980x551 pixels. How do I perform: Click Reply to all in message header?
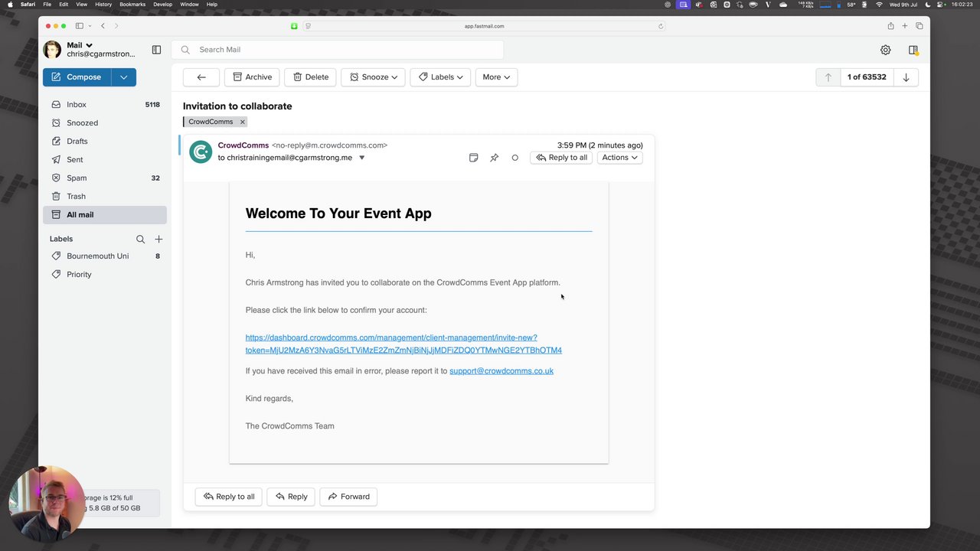[561, 158]
